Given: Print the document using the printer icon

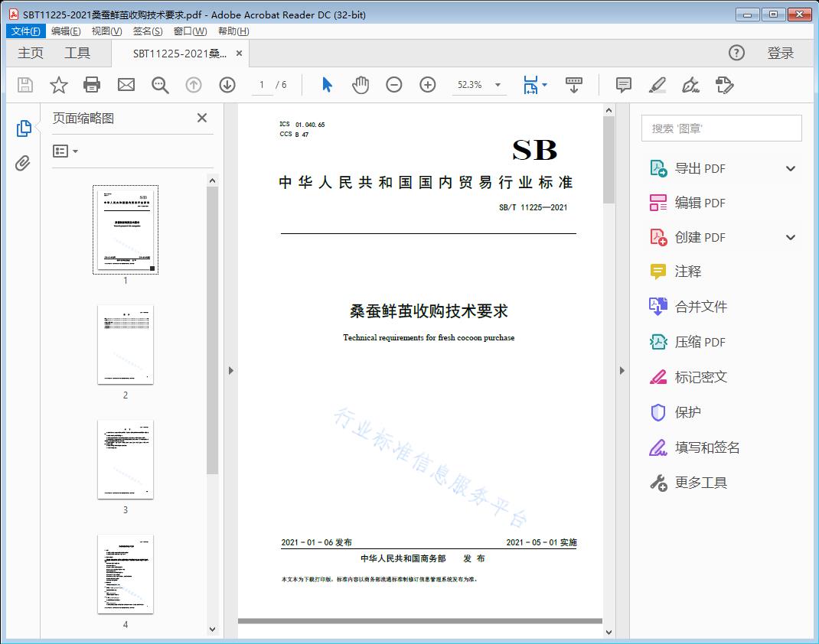Looking at the screenshot, I should coord(92,85).
